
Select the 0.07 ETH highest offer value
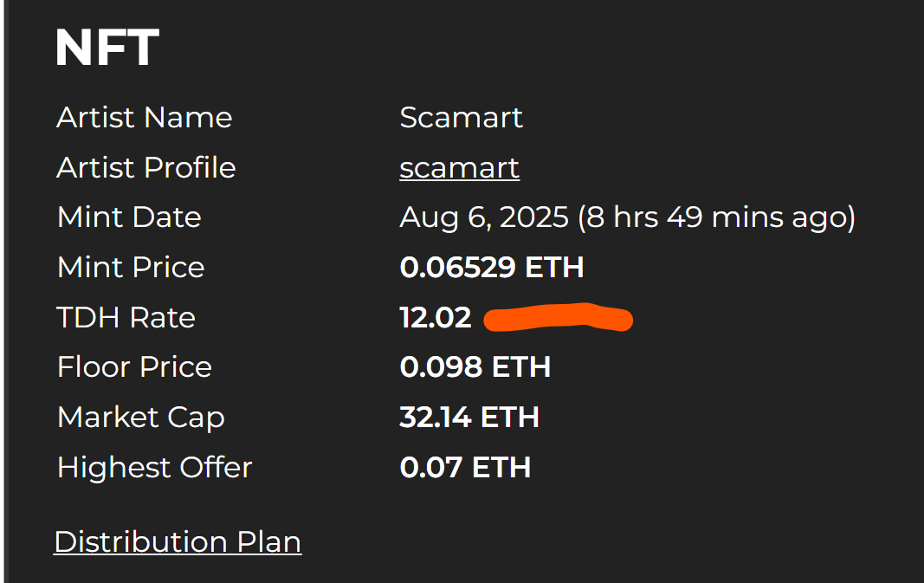click(x=465, y=468)
